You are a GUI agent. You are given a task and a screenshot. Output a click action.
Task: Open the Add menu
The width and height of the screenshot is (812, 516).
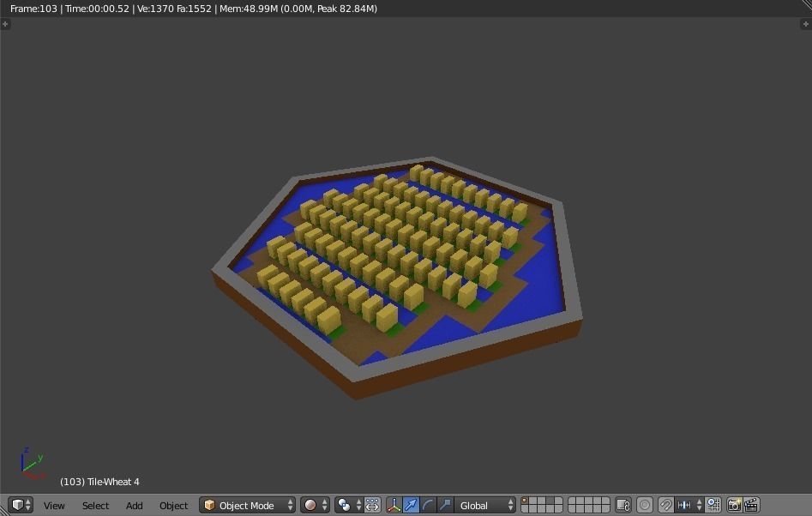[134, 506]
